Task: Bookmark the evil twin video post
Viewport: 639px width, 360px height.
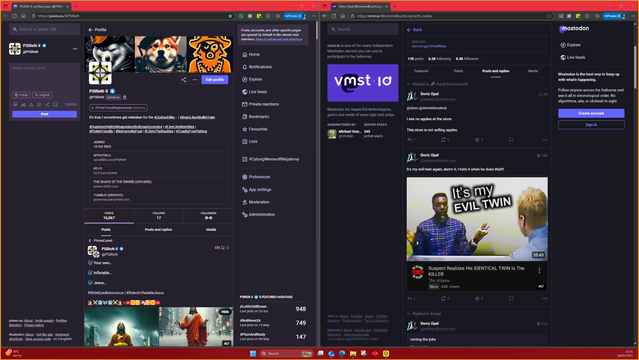Action: [511, 298]
